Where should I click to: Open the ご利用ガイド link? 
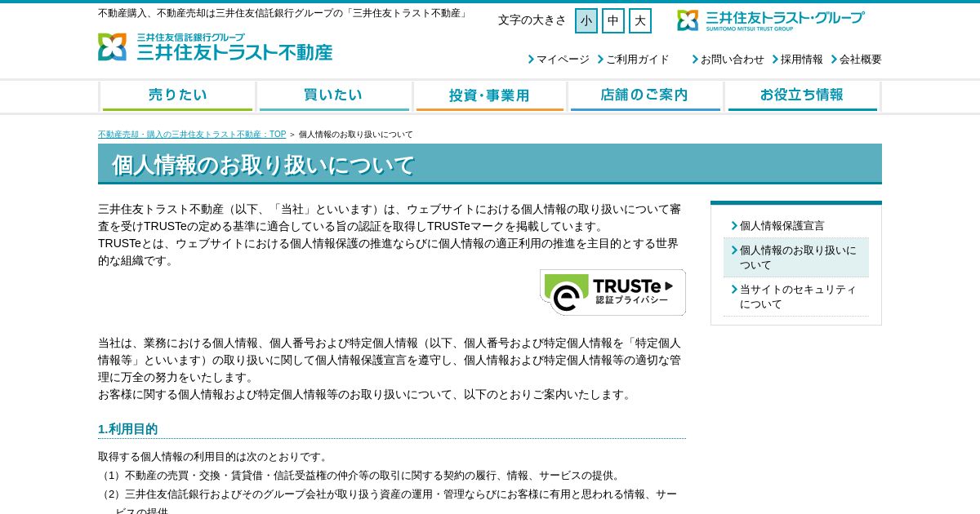tap(634, 60)
